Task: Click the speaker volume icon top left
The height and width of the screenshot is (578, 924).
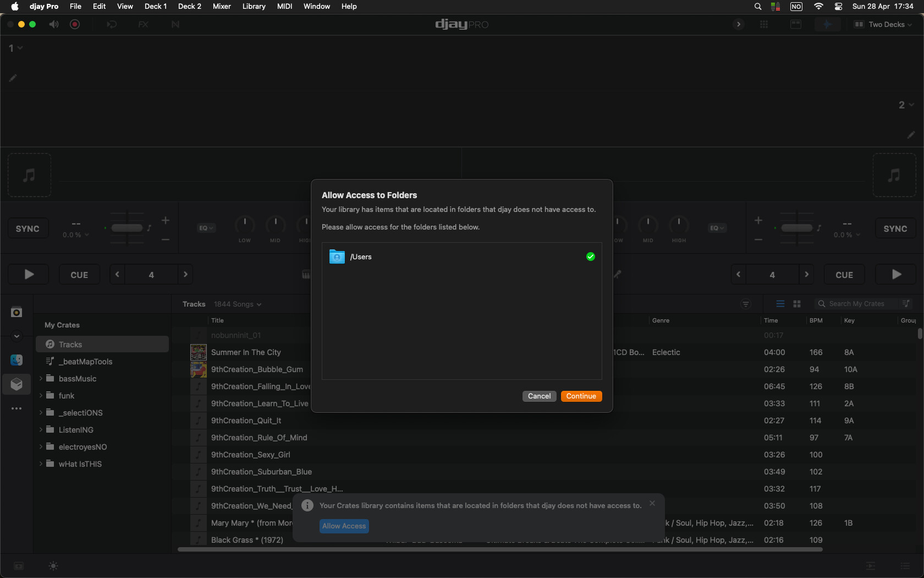Action: point(53,24)
